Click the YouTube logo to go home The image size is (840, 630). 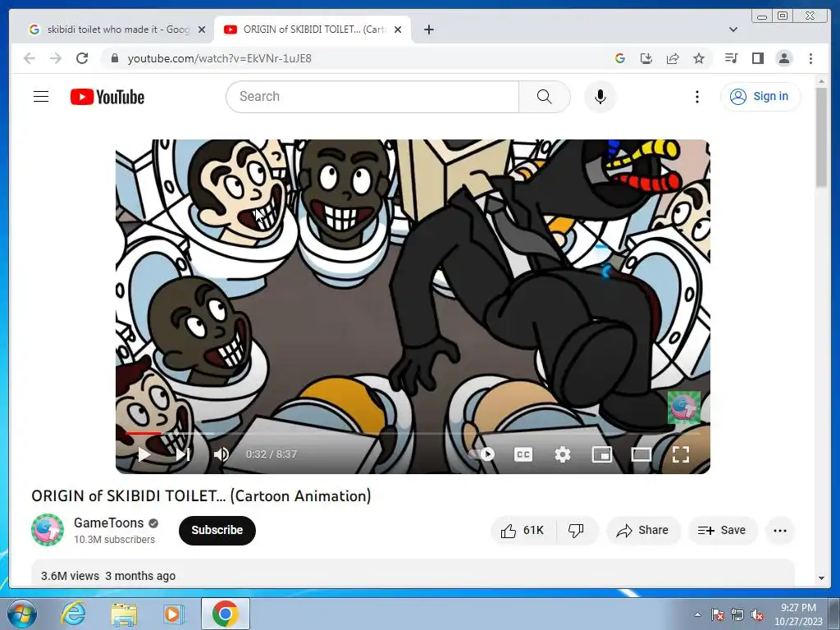click(107, 97)
